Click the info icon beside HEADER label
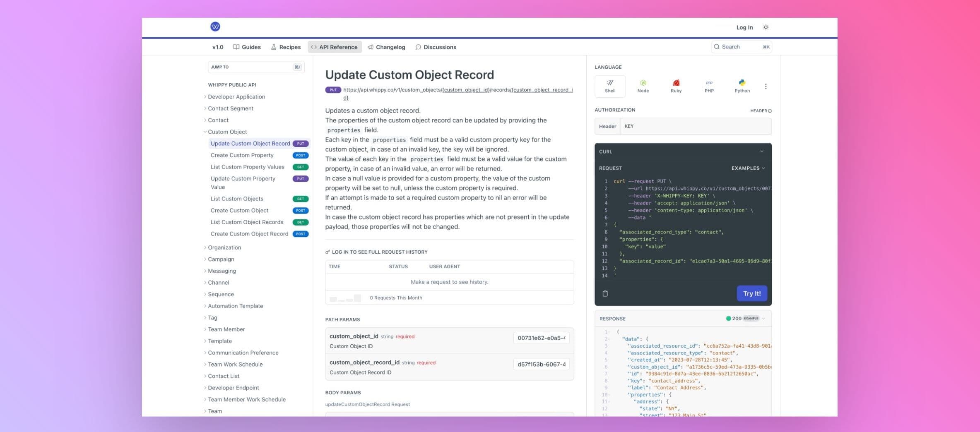The image size is (980, 432). pos(769,110)
